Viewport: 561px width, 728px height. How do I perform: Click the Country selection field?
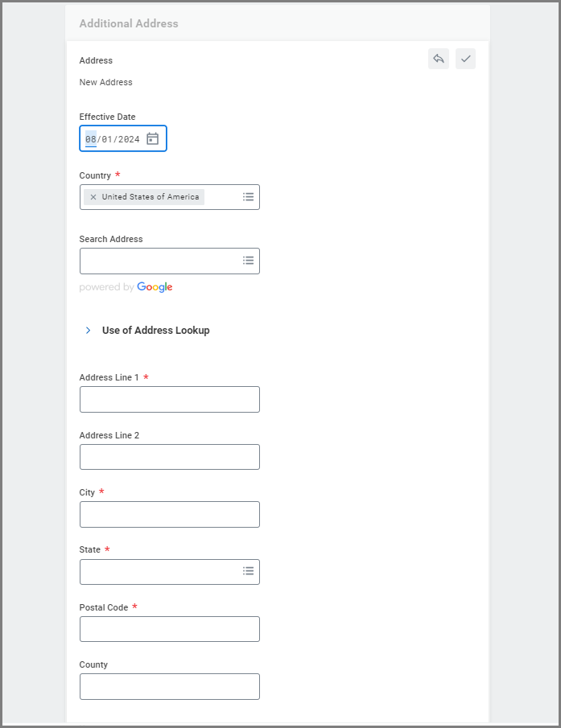pos(222,197)
